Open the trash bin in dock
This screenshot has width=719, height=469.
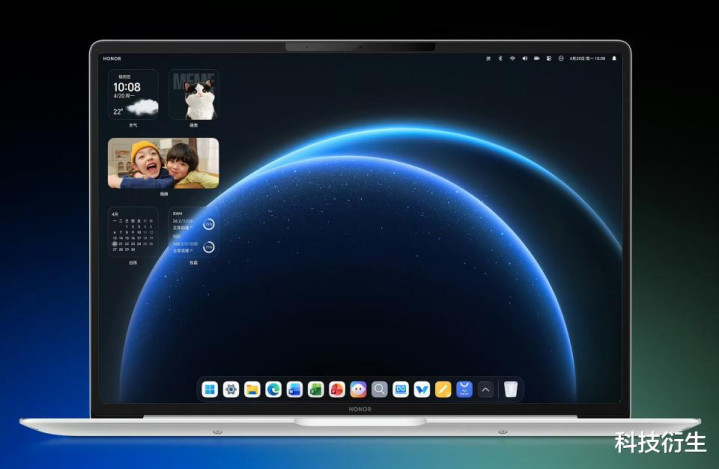511,390
